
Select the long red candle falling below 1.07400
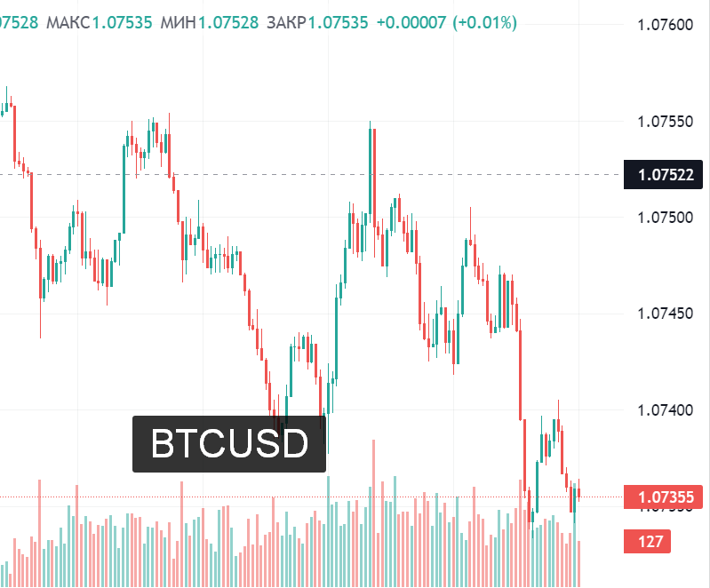tap(521, 373)
